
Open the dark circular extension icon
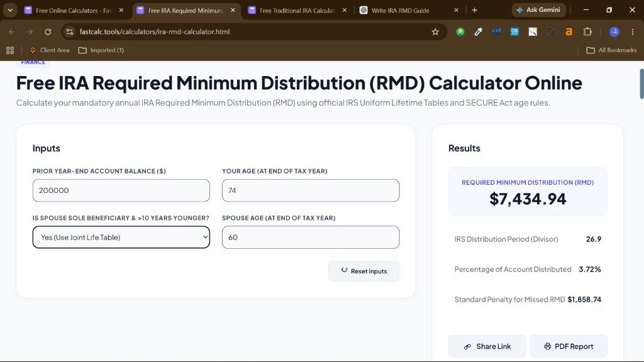click(x=551, y=31)
